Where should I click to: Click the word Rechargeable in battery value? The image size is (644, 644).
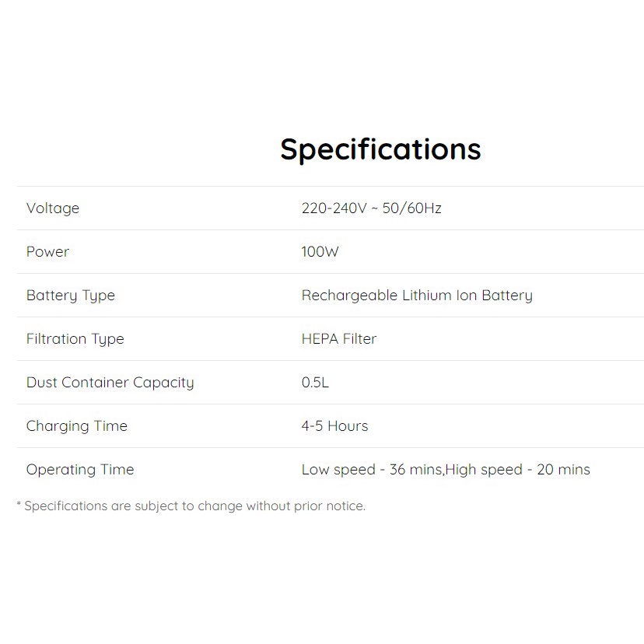coord(349,296)
